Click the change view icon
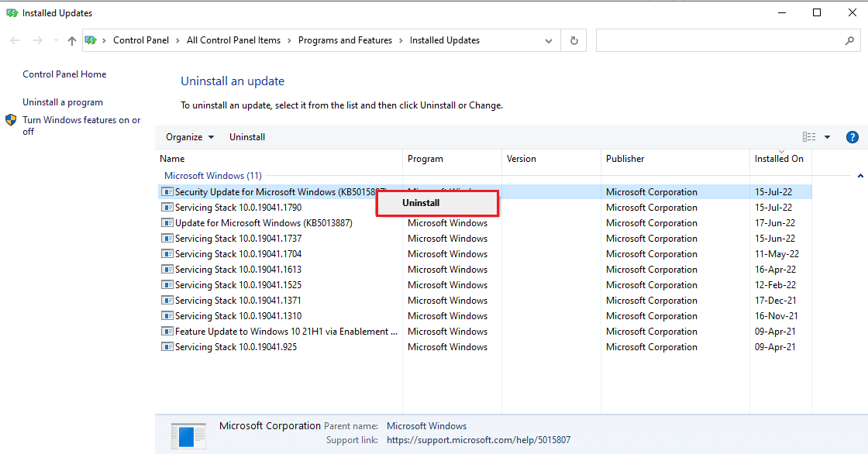Viewport: 868px width, 454px height. click(x=809, y=137)
